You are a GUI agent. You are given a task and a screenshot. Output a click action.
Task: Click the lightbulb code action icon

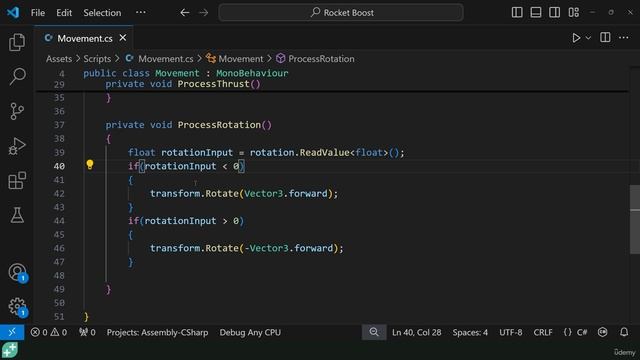coord(90,164)
